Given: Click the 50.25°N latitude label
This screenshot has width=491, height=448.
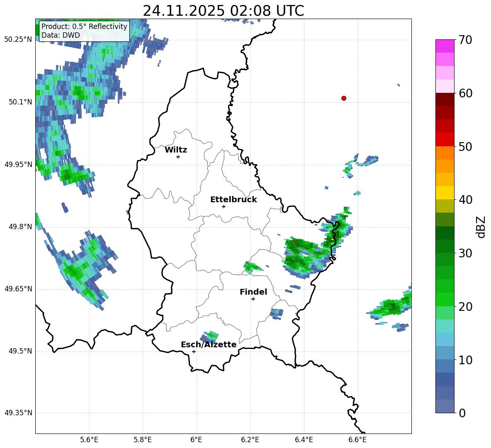Looking at the screenshot, I should (18, 40).
